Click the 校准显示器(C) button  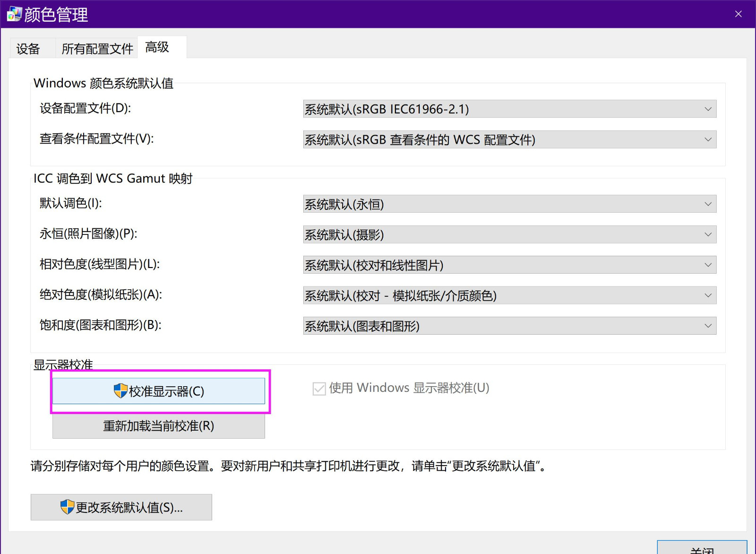tap(159, 391)
